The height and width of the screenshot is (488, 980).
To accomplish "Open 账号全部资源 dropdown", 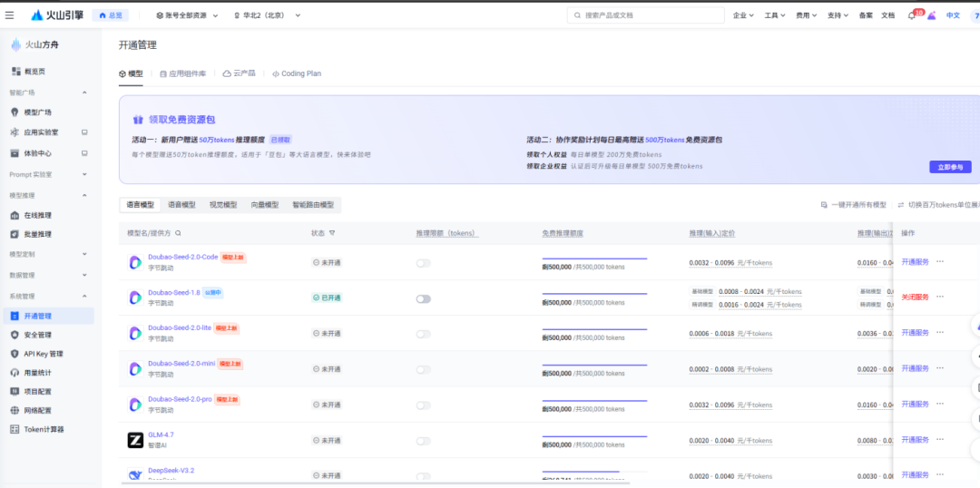I will 187,15.
